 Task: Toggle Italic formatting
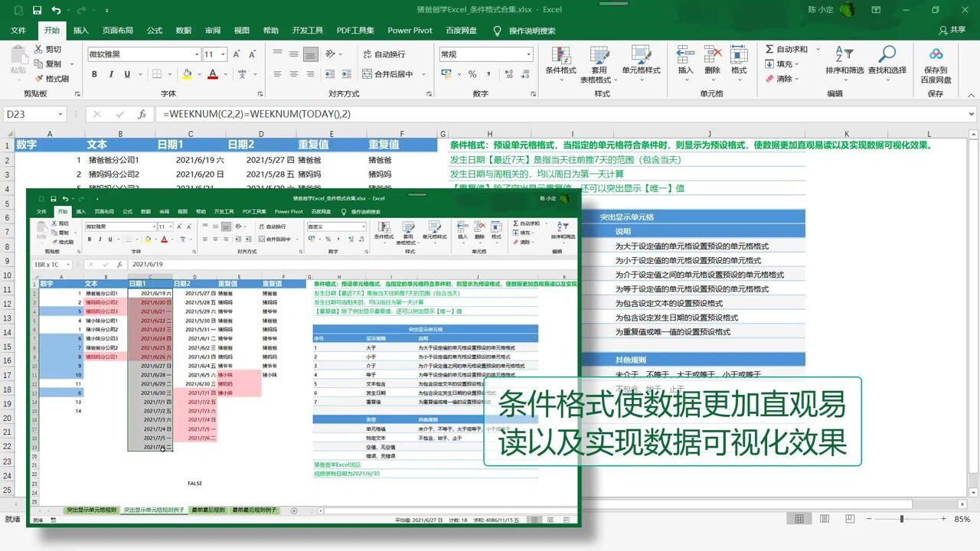(111, 74)
